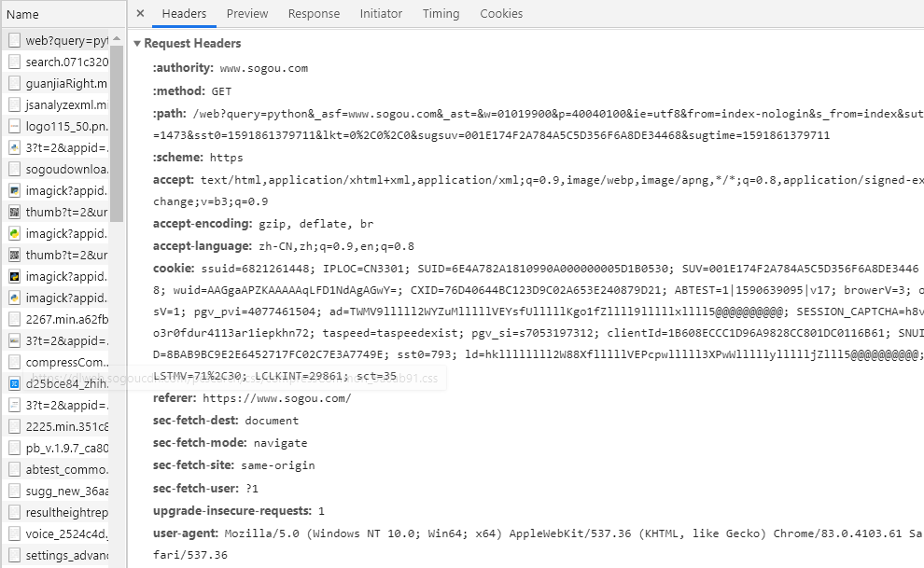Open the Preview tab
Screen dimensions: 924x568
coord(247,14)
